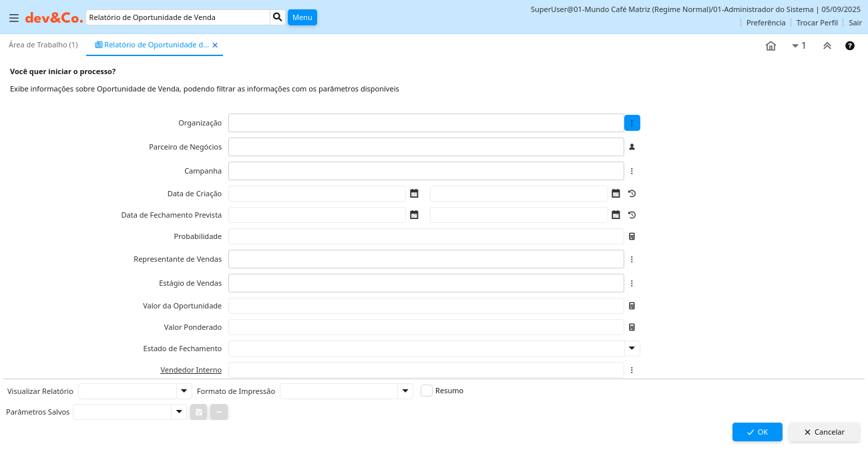Open Valor Ponderado calculator icon
Viewport: 868px width, 450px height.
click(x=632, y=327)
